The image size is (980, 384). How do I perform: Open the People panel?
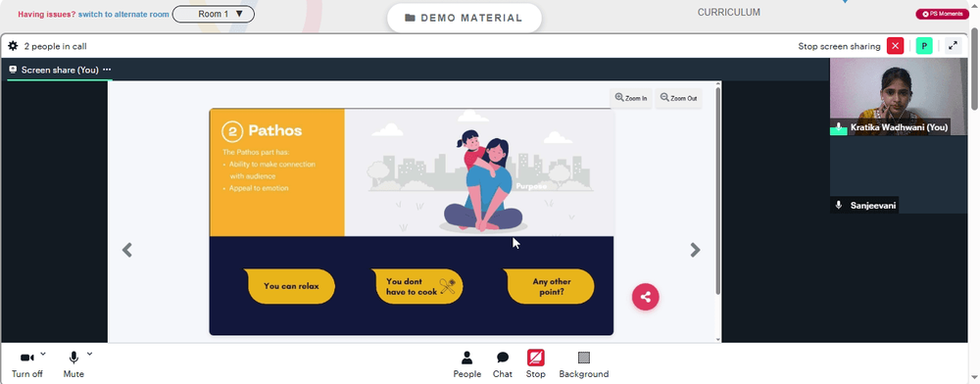coord(466,364)
